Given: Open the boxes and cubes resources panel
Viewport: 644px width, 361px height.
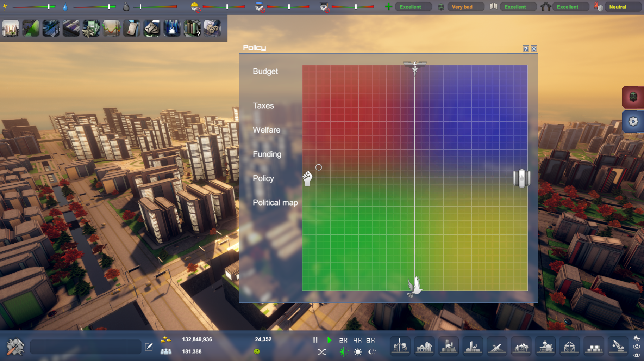Looking at the screenshot, I should (x=212, y=28).
